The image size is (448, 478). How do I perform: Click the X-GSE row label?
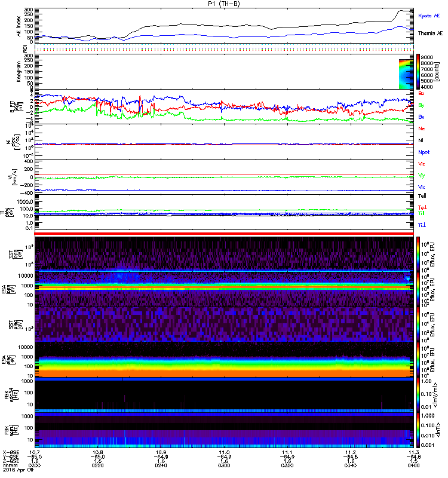click(11, 452)
